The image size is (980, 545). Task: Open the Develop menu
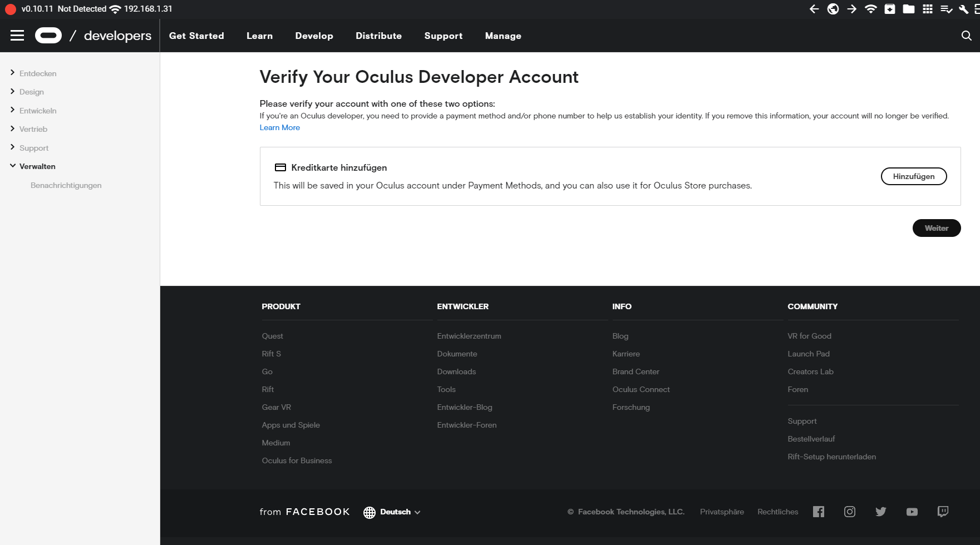click(314, 36)
